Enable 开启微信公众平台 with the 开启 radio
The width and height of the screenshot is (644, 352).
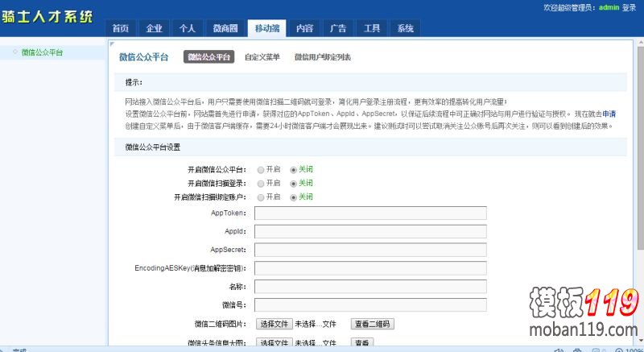click(x=260, y=170)
